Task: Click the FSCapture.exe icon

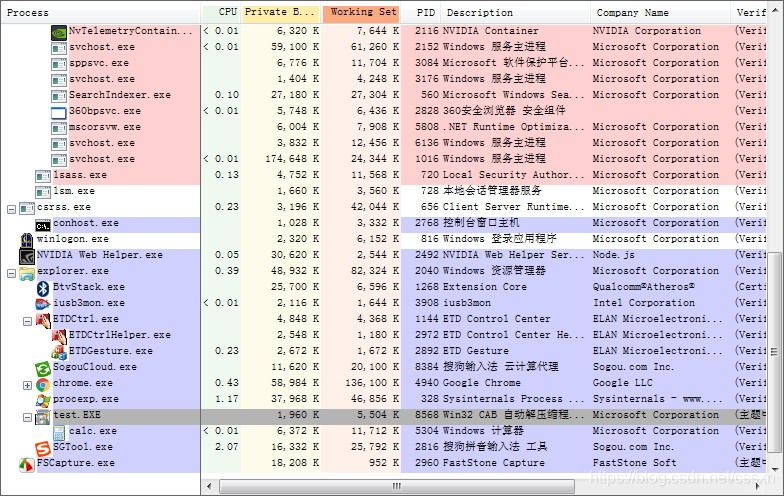Action: point(27,465)
